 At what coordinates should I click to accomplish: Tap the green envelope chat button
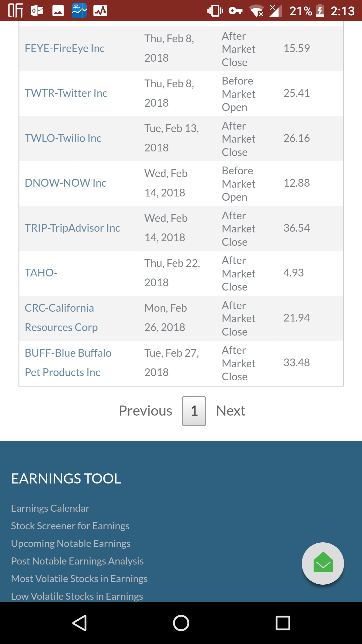323,563
